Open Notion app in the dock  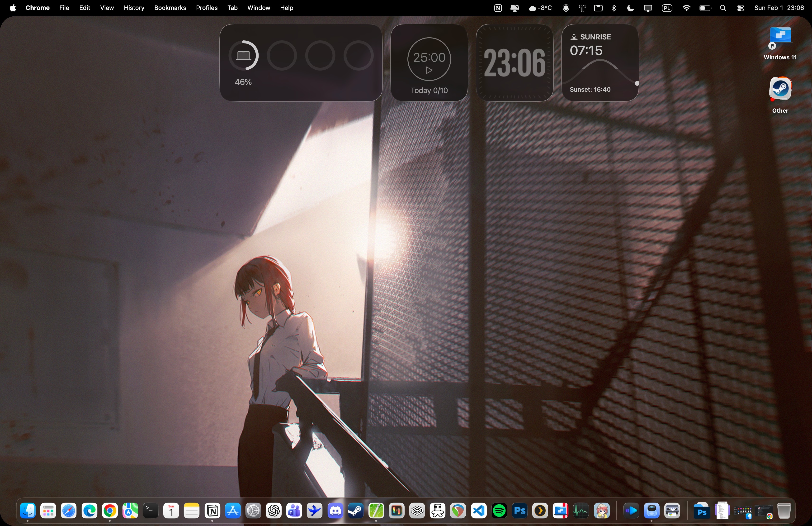pyautogui.click(x=212, y=511)
